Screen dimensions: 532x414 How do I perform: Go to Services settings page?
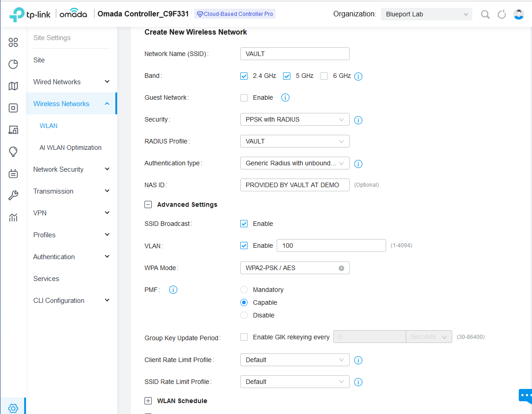pyautogui.click(x=46, y=279)
